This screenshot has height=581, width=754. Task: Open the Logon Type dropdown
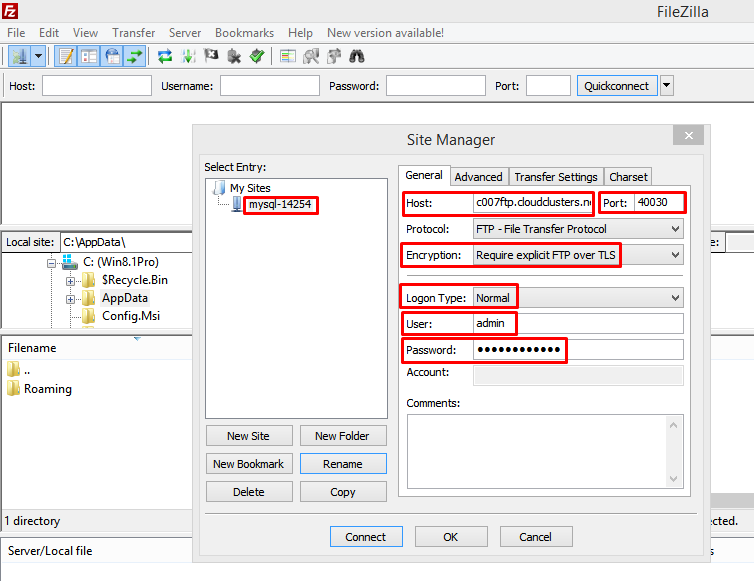point(578,297)
